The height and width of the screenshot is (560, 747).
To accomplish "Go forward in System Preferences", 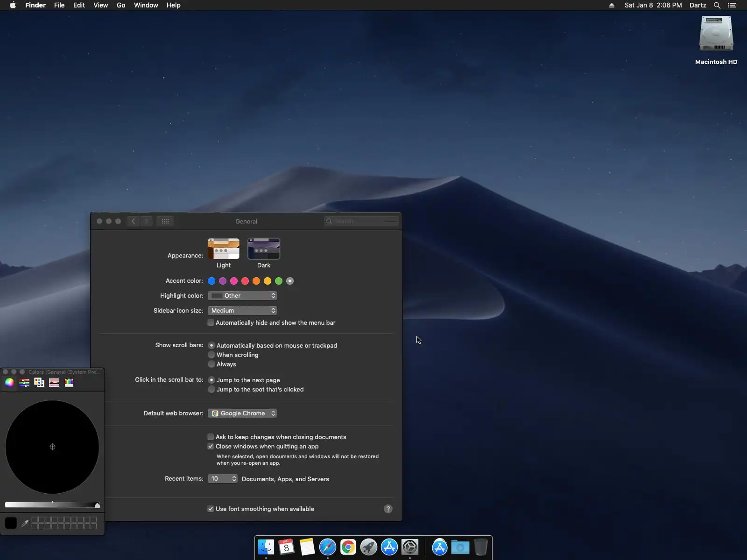I will pos(147,221).
